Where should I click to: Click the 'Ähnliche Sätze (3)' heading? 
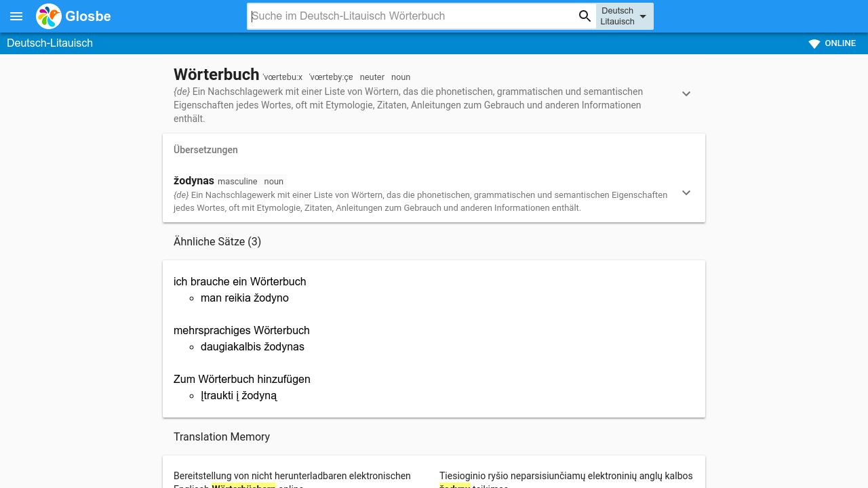pos(217,241)
